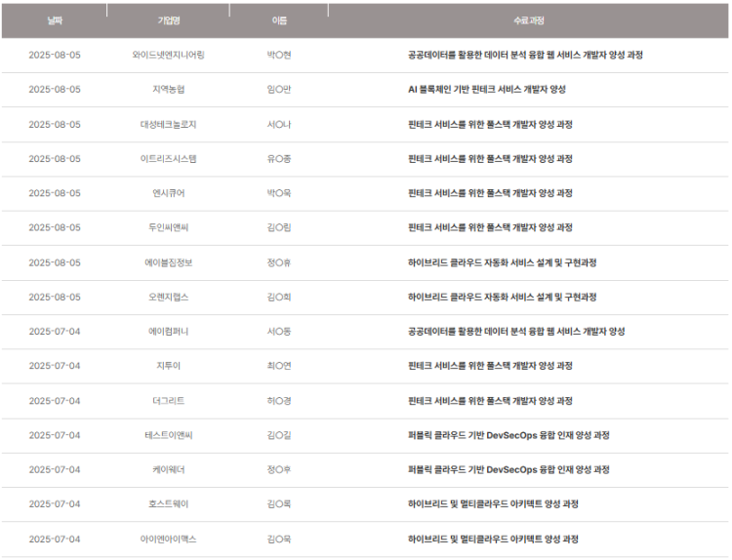Open the 멀티클라우드 아키텍트 course for 호스트웨이
The image size is (732, 560).
(x=493, y=504)
